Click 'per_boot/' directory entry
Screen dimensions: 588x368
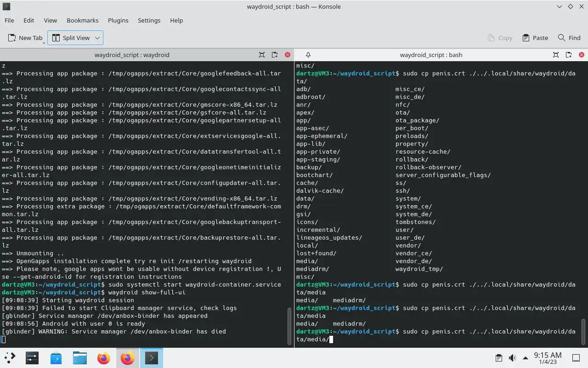tap(412, 128)
